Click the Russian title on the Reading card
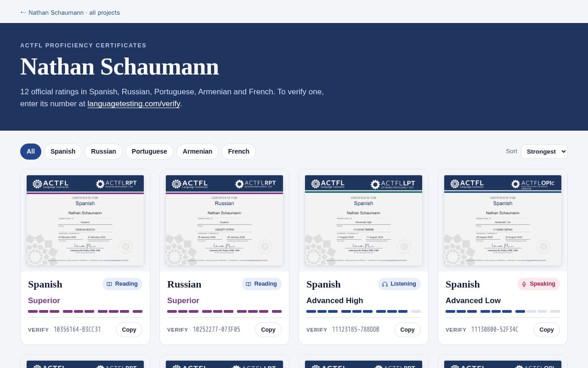The height and width of the screenshot is (368, 588). (x=184, y=284)
